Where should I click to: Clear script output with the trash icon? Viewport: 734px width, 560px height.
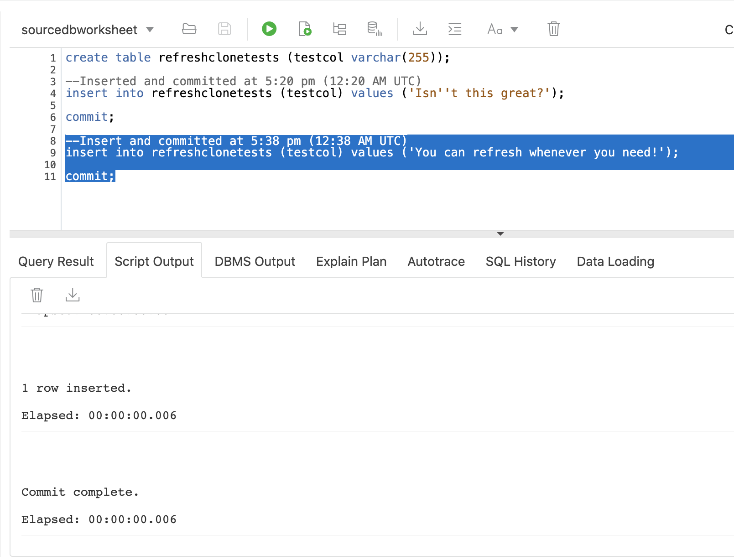click(x=37, y=295)
